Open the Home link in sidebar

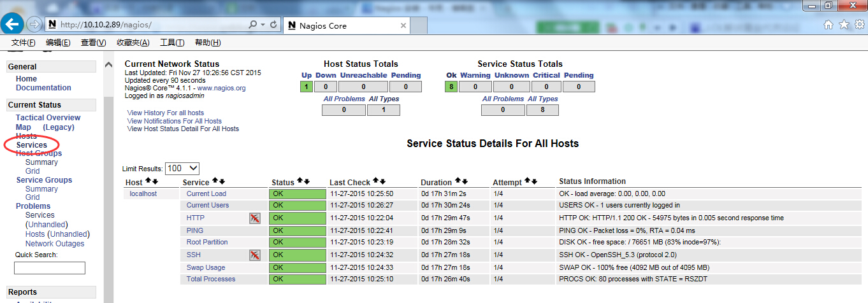coord(26,79)
